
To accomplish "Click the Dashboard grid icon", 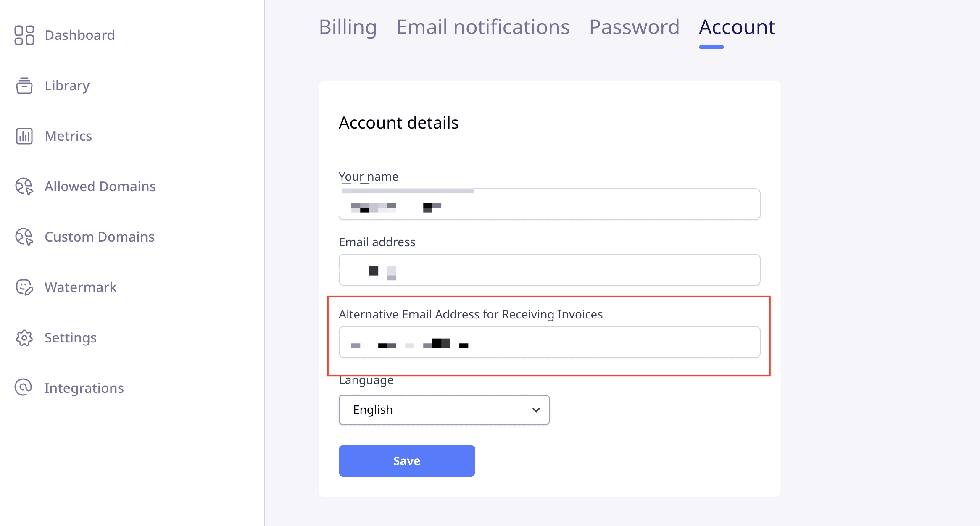I will click(24, 35).
